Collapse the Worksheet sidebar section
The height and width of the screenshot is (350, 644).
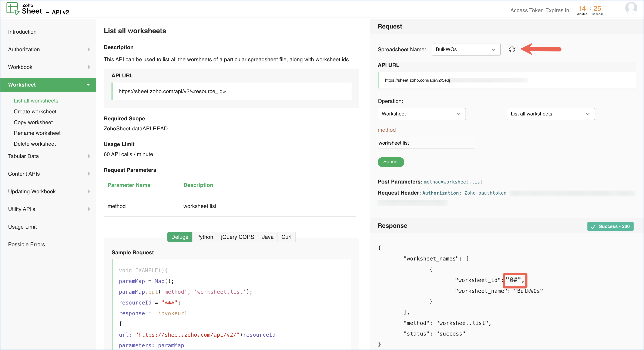(88, 85)
